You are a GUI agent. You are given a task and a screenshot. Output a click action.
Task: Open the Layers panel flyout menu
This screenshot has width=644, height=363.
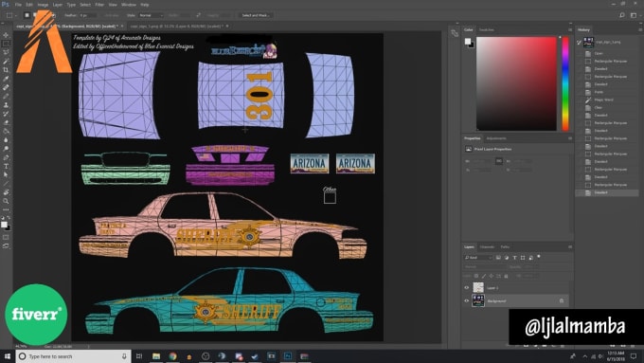570,247
